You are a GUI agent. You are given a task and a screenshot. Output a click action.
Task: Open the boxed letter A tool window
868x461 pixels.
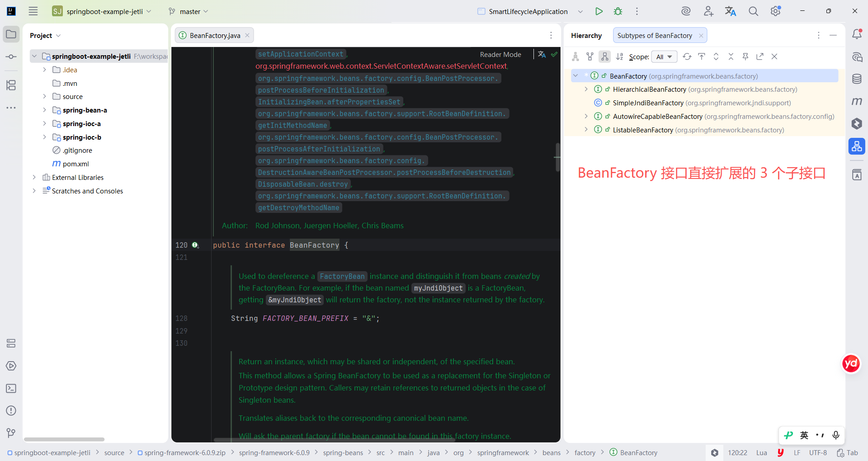pos(857,175)
